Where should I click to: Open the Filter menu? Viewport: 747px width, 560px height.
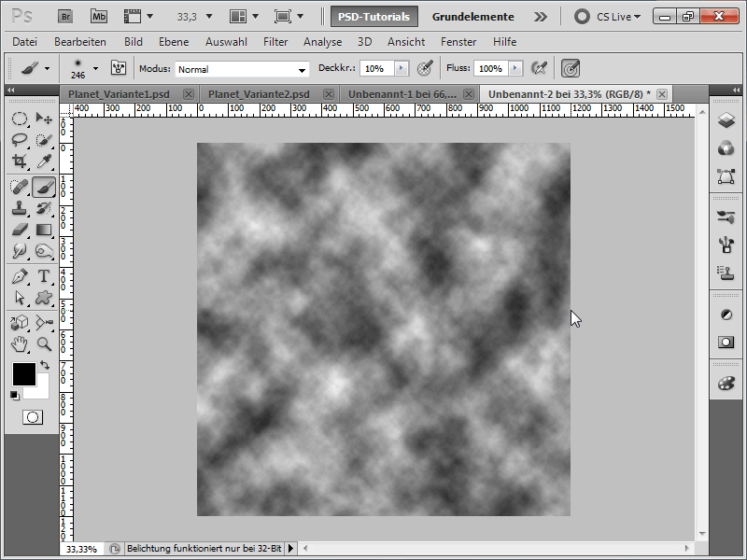click(x=275, y=42)
